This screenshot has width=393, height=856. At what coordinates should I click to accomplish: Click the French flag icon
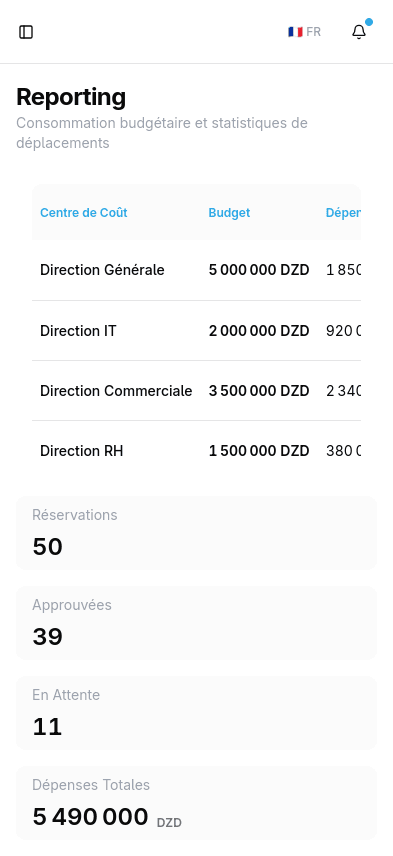tap(295, 32)
